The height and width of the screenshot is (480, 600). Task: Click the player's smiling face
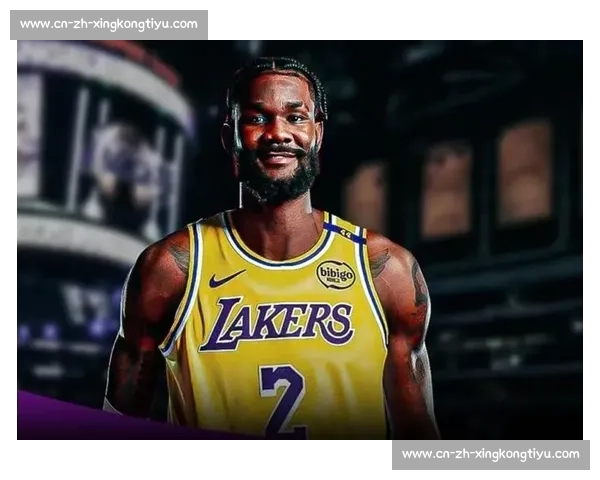pos(273,130)
